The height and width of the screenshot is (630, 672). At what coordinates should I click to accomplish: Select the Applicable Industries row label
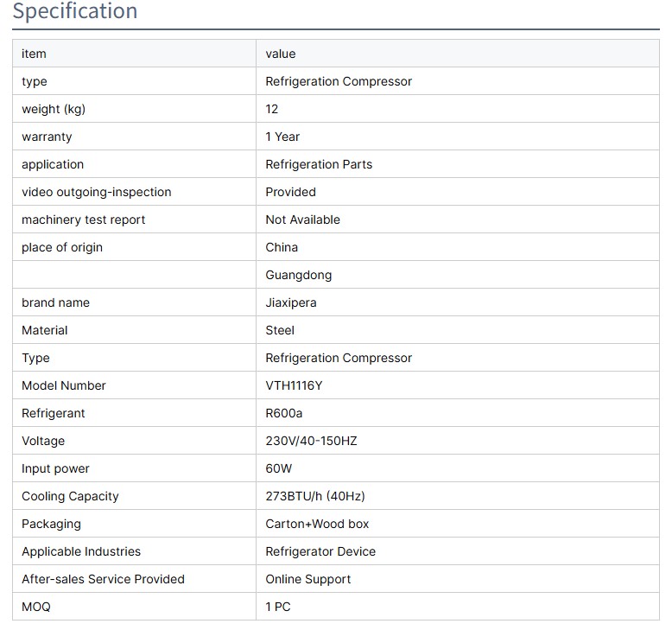coord(81,551)
